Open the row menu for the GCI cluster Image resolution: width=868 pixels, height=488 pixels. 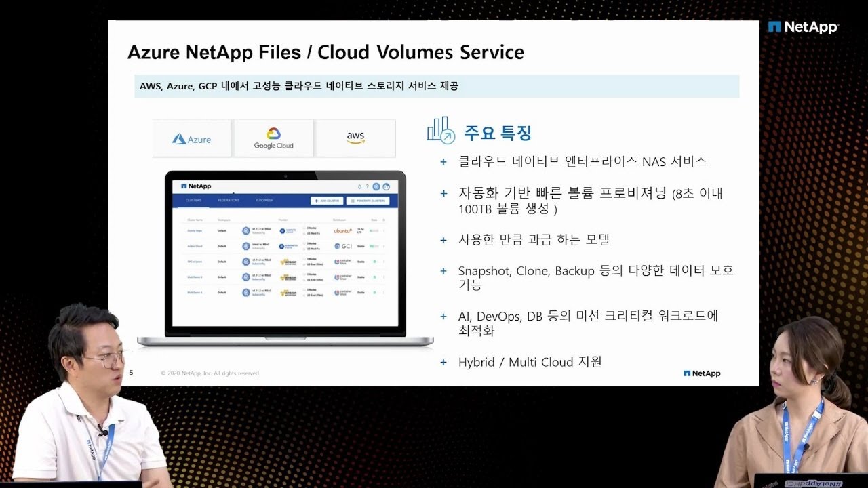(384, 246)
